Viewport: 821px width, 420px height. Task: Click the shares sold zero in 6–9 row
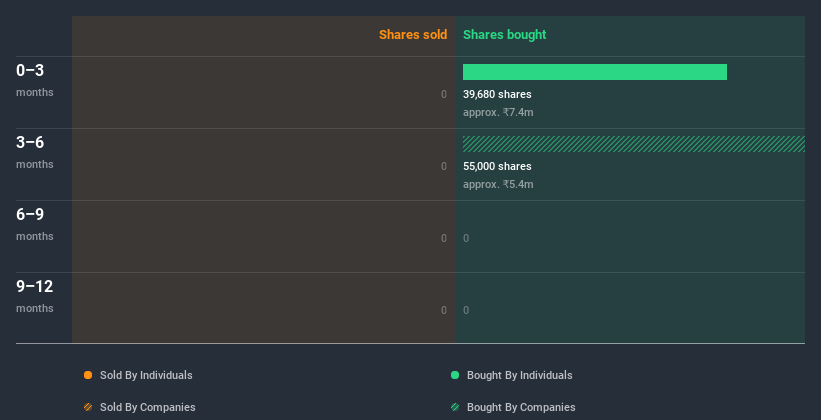coord(444,238)
